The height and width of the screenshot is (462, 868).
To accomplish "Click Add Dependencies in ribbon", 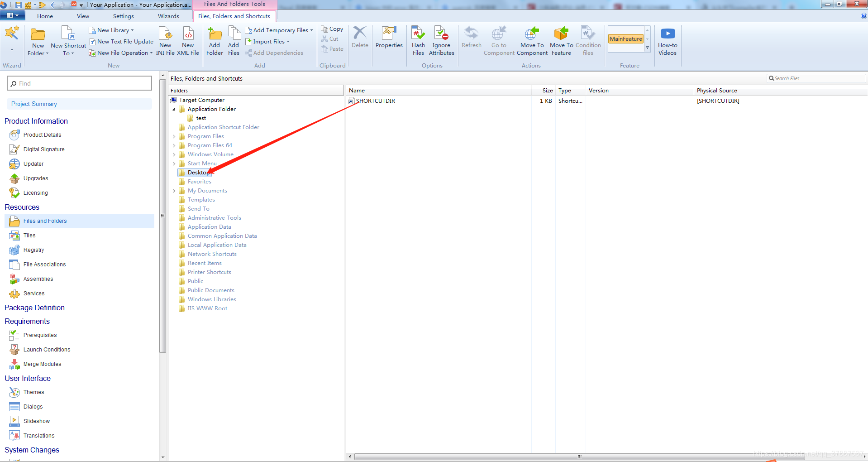I will point(274,53).
